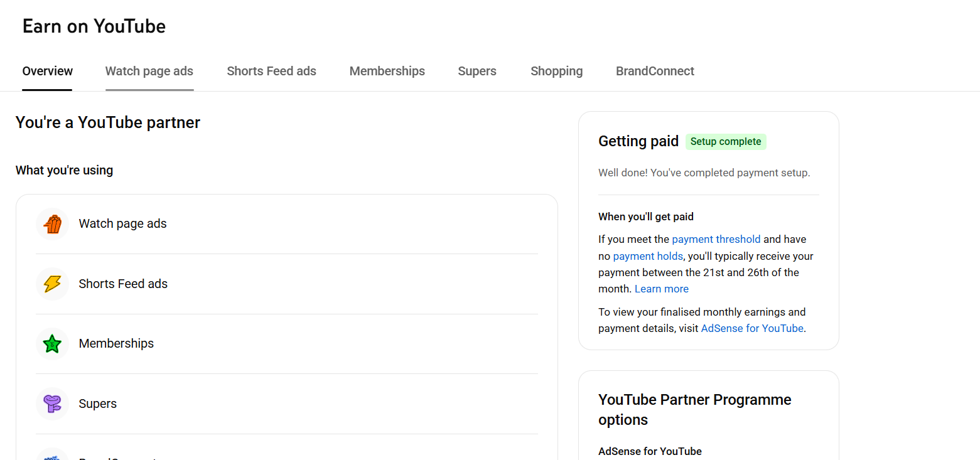Open the payment threshold link
The height and width of the screenshot is (460, 980).
pos(716,239)
